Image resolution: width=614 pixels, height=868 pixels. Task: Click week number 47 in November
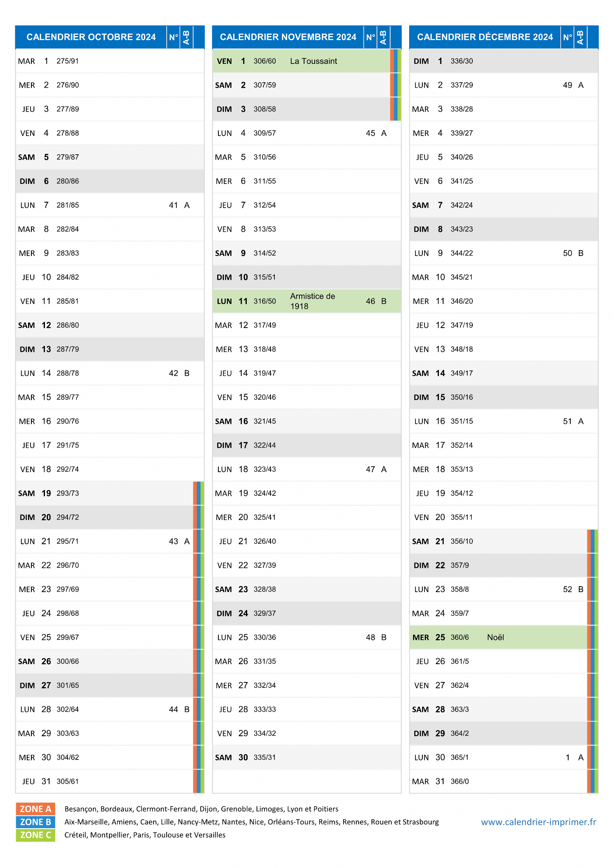[x=370, y=469]
